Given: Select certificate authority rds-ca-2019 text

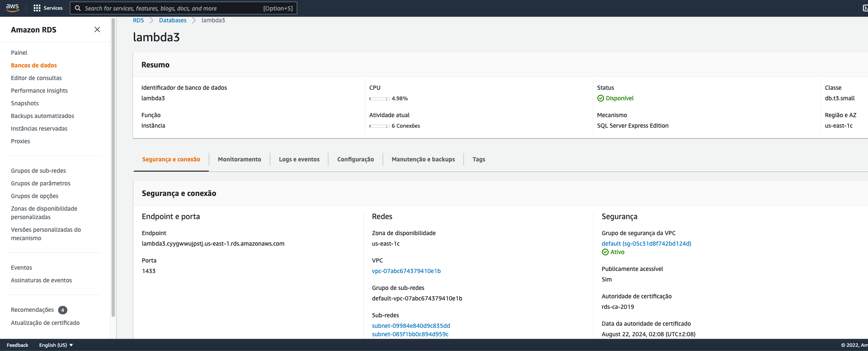Looking at the screenshot, I should (618, 307).
